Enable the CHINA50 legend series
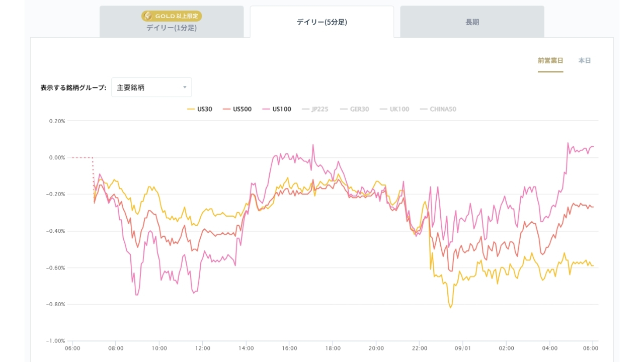 [x=438, y=109]
